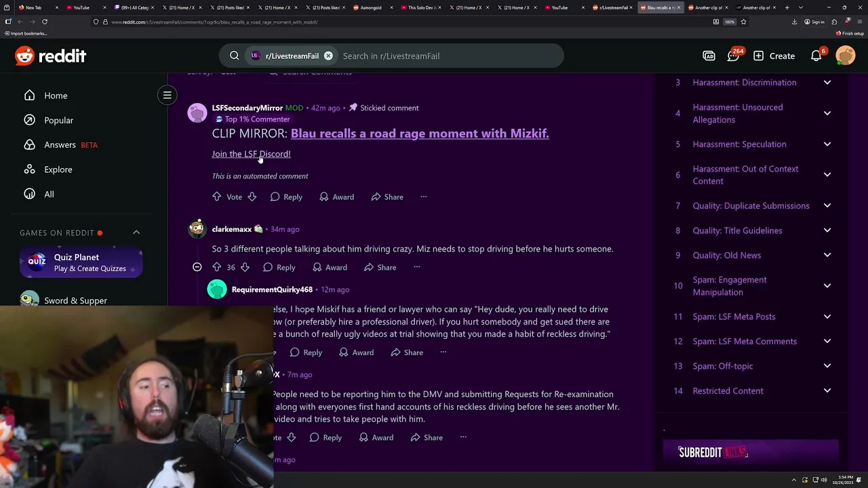
Task: Open notifications bell in Reddit header
Action: click(816, 56)
